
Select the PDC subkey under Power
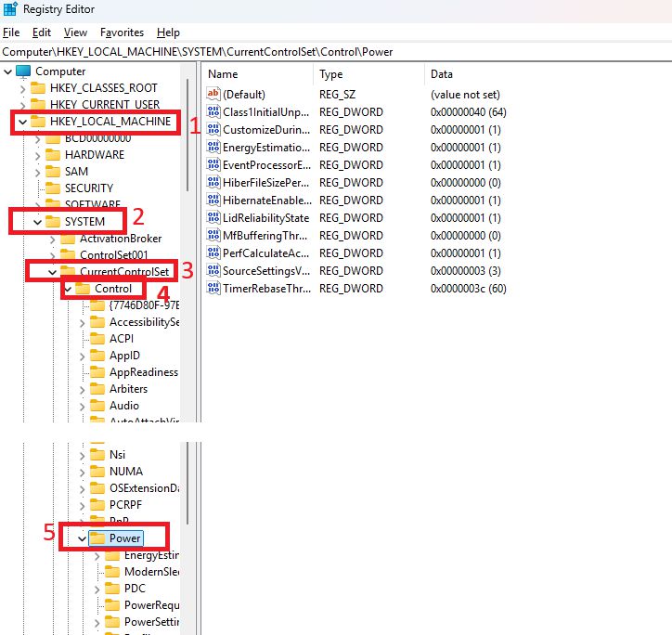point(135,589)
